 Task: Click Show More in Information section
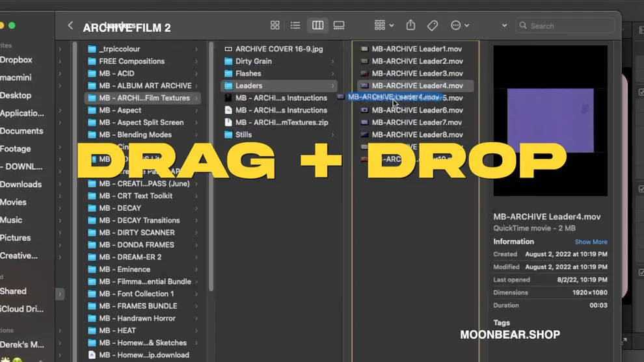pos(591,242)
